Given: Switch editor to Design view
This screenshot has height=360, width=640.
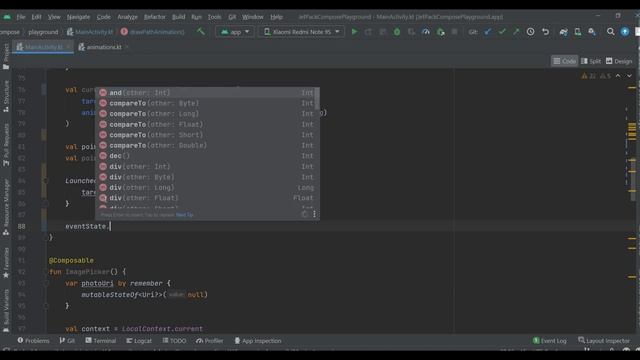Looking at the screenshot, I should pos(619,61).
